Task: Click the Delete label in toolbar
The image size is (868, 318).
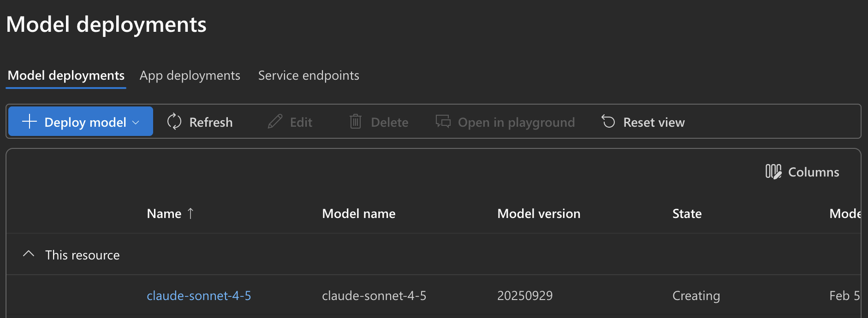Action: click(390, 122)
